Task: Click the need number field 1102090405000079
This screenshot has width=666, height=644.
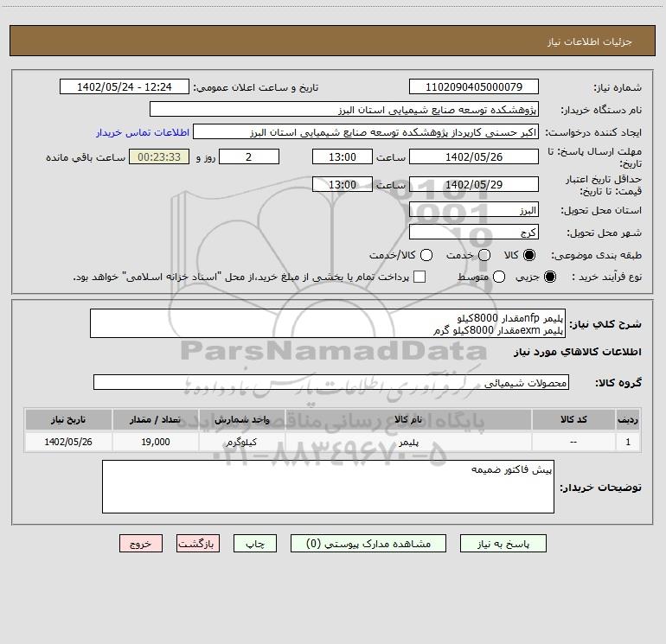Action: pos(474,87)
